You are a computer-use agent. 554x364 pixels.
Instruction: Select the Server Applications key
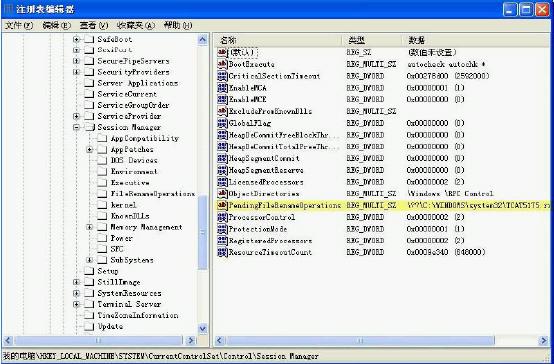tap(137, 83)
